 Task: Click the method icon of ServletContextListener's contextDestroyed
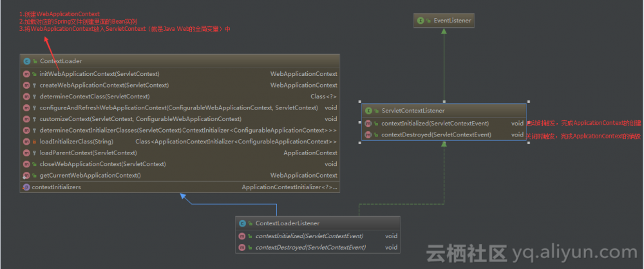(x=368, y=134)
